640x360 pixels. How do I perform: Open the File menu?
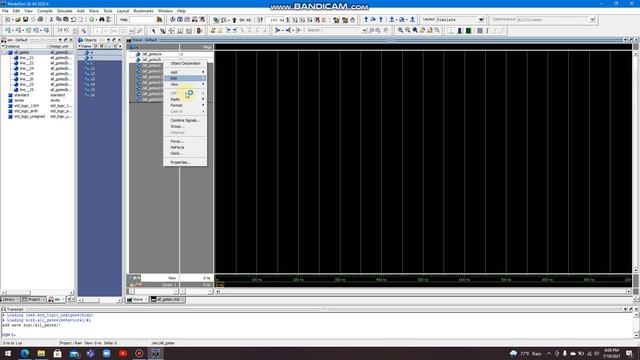tap(5, 11)
